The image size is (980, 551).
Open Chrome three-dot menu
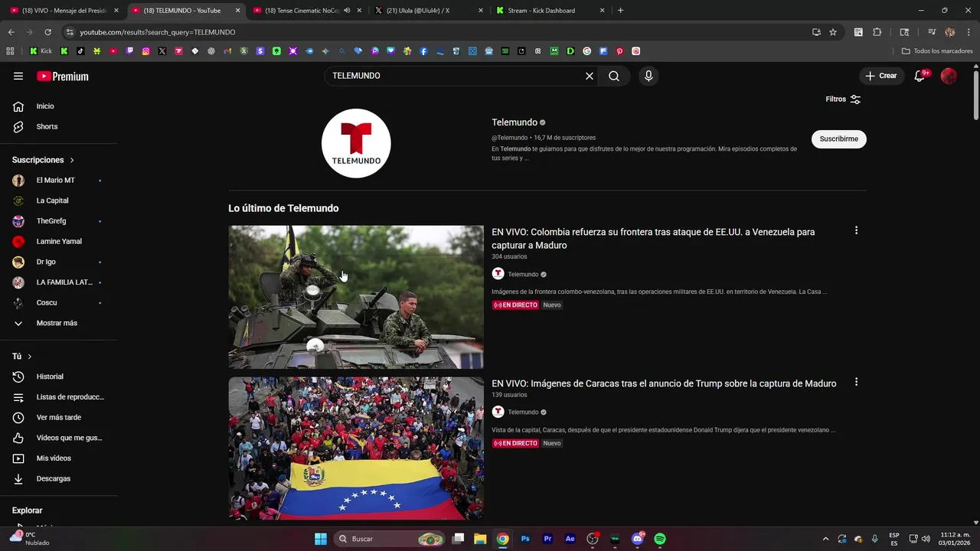[968, 32]
